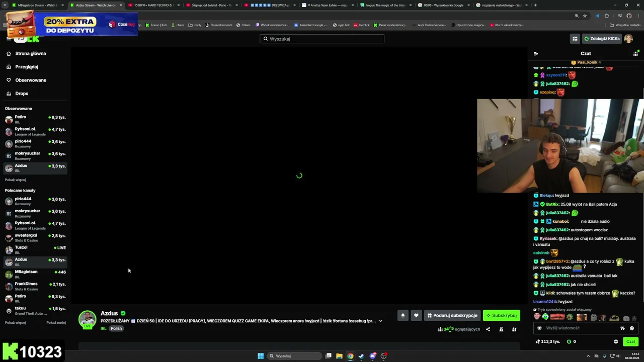Expand the stream title chevron
Image resolution: width=644 pixels, height=362 pixels.
tap(380, 321)
